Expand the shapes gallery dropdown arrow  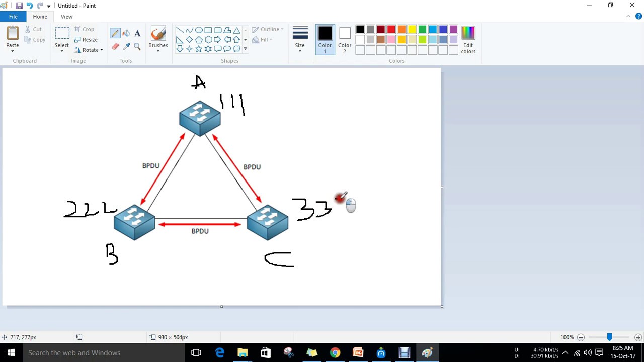[x=245, y=49]
